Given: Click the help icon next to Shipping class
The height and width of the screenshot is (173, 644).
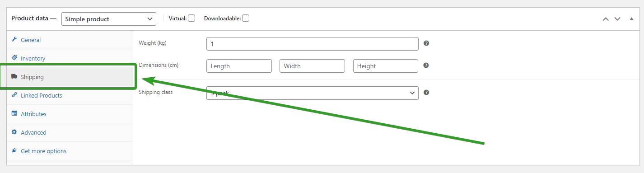Looking at the screenshot, I should pyautogui.click(x=426, y=93).
